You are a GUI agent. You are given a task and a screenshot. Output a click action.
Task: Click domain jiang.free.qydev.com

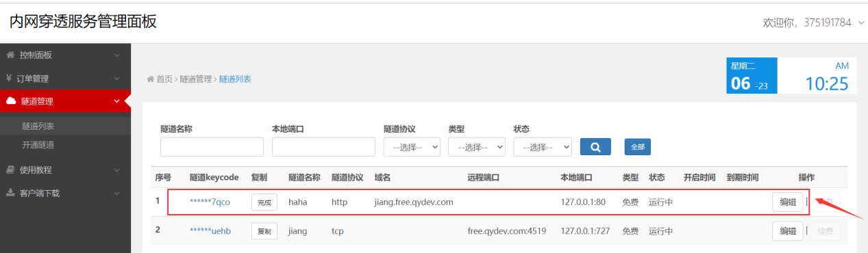pyautogui.click(x=414, y=202)
